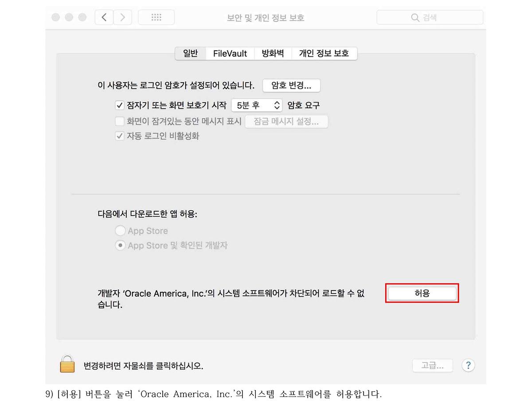
Task: Go forward with the right chevron button
Action: coord(123,17)
